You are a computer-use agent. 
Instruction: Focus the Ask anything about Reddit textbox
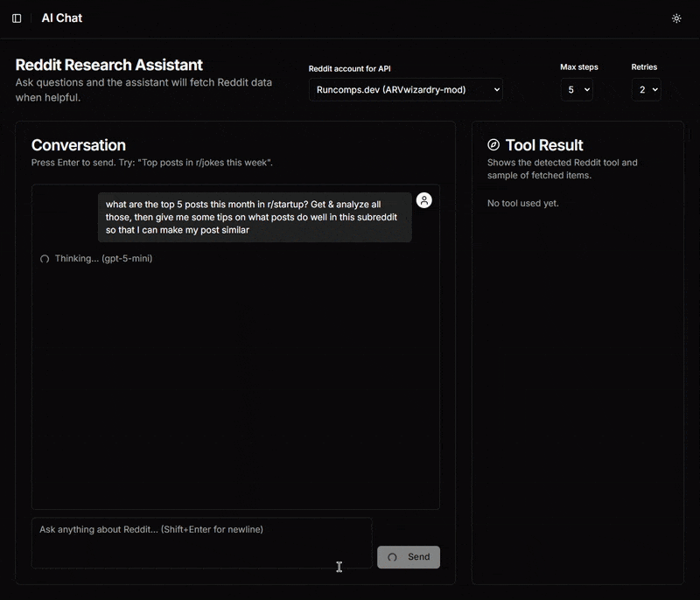click(201, 542)
